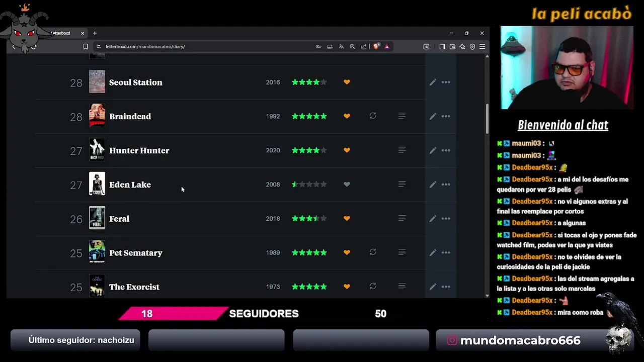Toggle the like heart for Seoul Station
The image size is (644, 362).
[347, 82]
